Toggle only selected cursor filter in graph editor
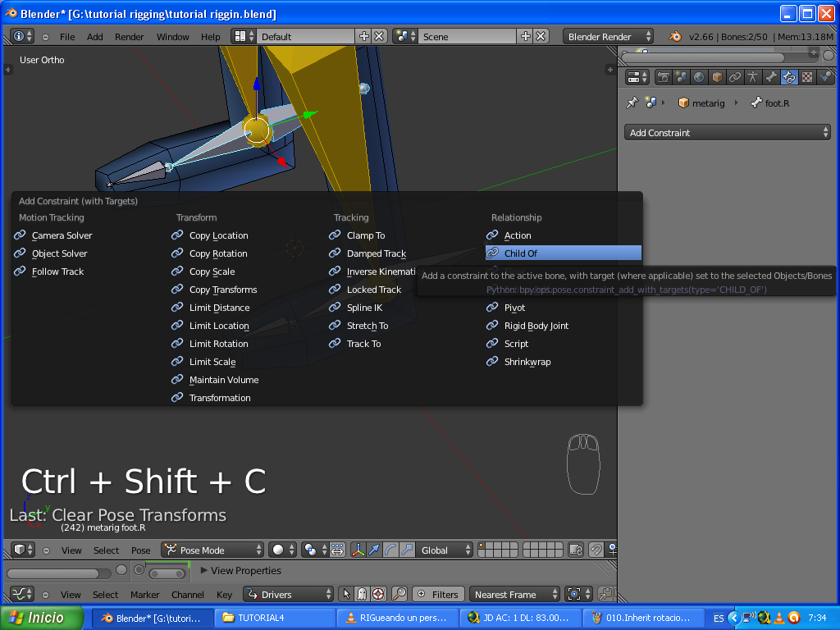The height and width of the screenshot is (630, 840). coord(346,594)
